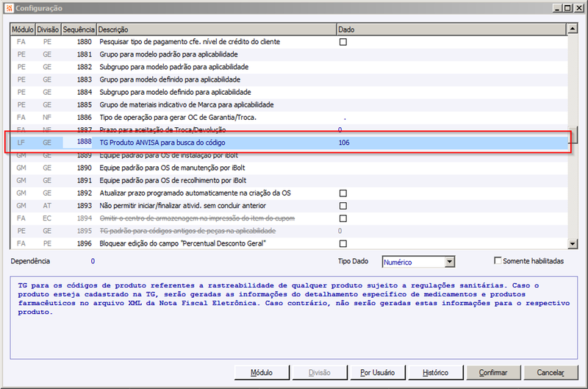Screen dimensions: 588x389
Task: Toggle checkbox for row 1892 Atualizar prazo programado
Action: tap(343, 193)
